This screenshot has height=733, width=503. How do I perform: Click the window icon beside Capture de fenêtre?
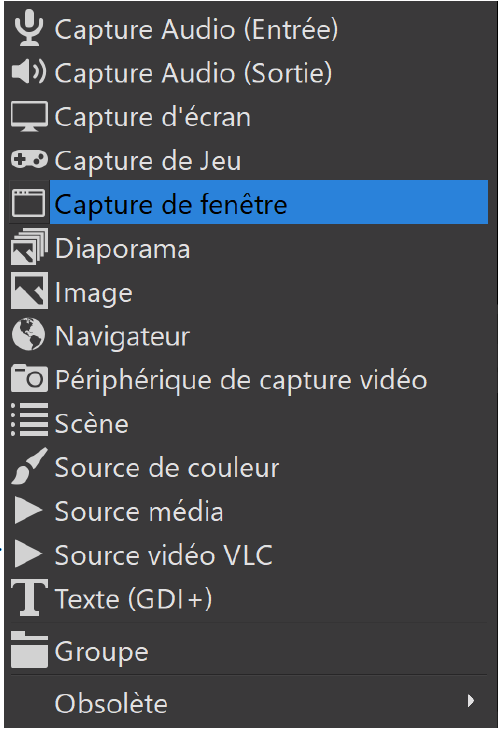tap(29, 203)
